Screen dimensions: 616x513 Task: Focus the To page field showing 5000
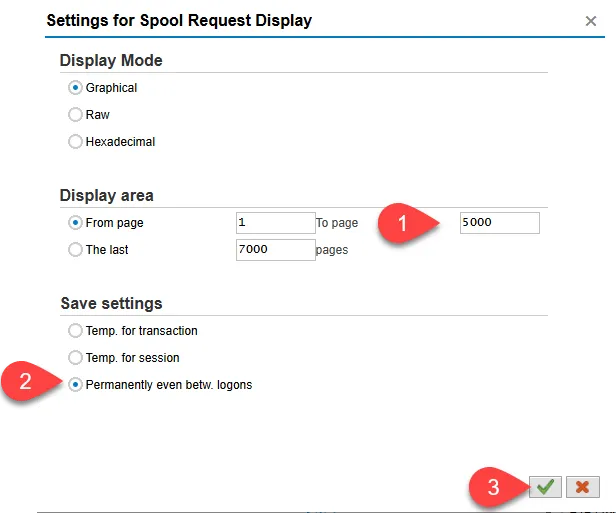click(x=499, y=223)
